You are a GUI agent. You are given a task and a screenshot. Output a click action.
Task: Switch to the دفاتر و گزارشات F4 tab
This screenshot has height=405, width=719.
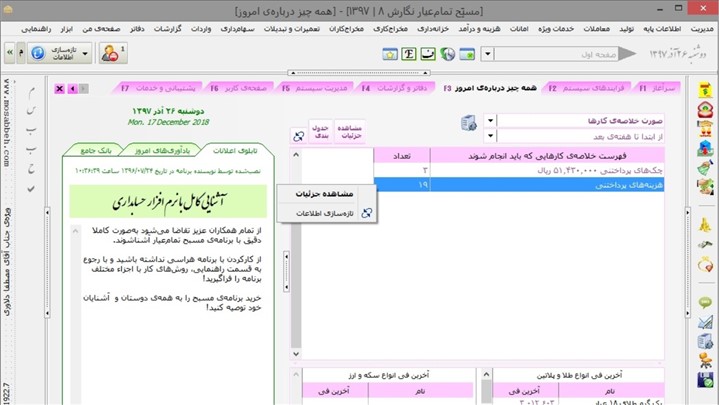394,88
